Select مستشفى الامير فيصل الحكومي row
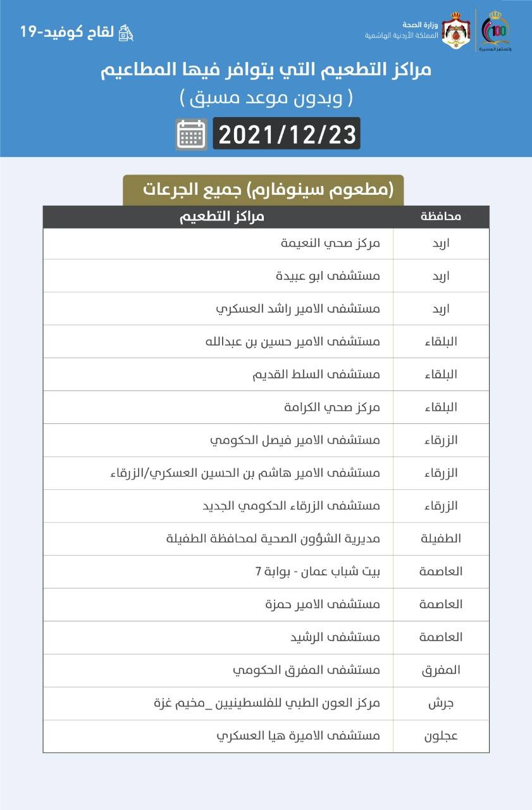532x810 pixels. tap(295, 440)
